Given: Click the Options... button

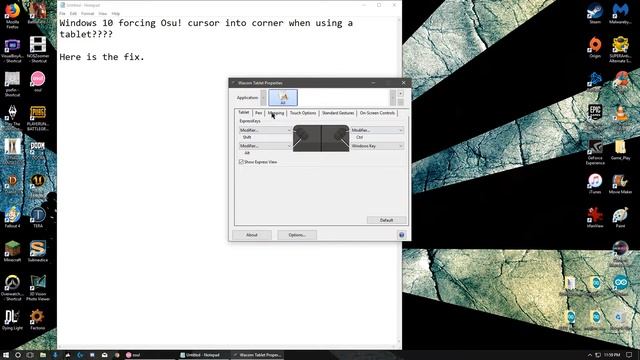Looking at the screenshot, I should (x=297, y=235).
